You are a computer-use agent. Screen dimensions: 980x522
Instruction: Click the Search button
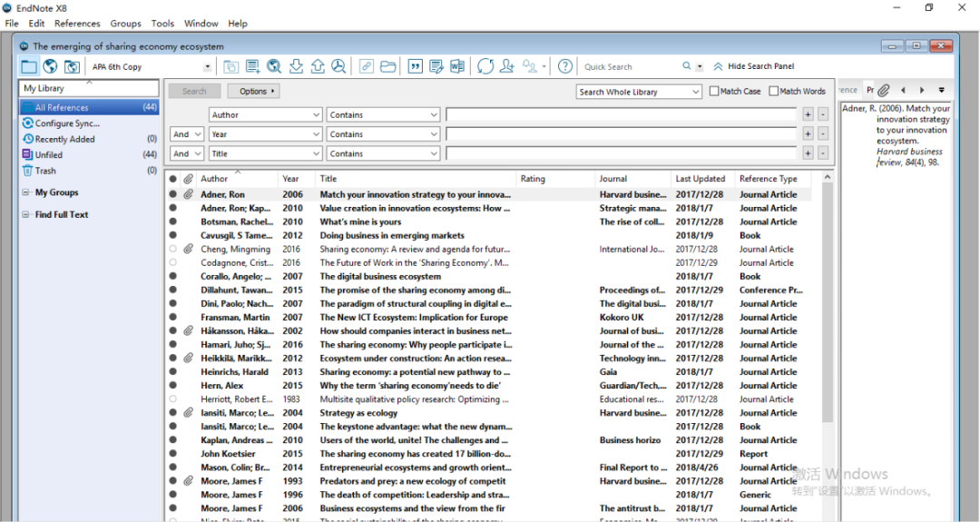click(194, 92)
